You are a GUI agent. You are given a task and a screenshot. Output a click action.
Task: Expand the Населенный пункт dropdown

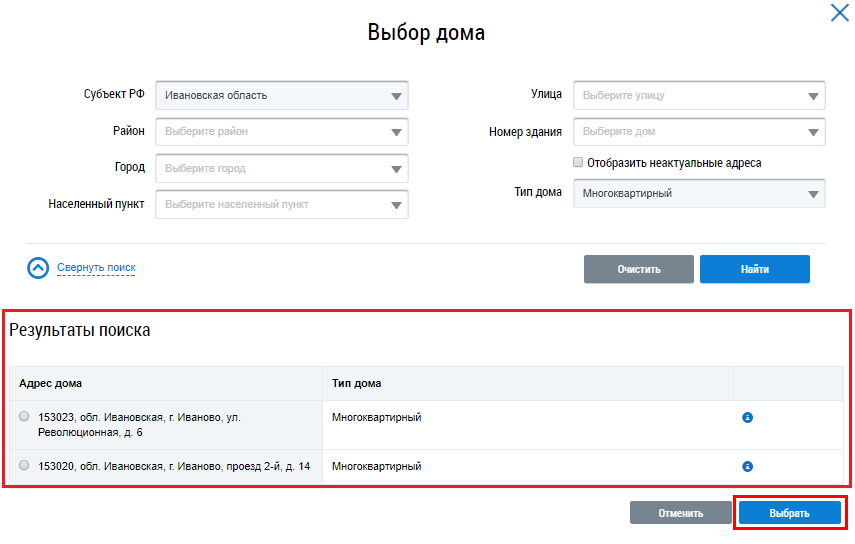[282, 204]
